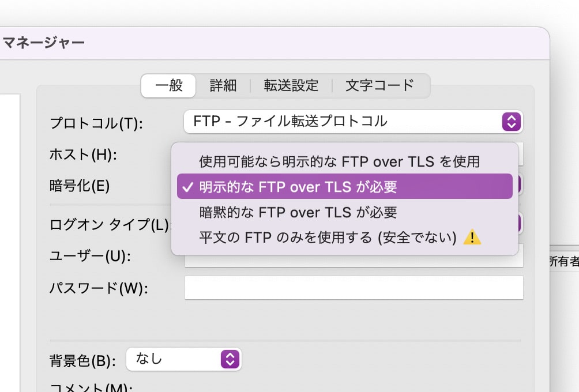This screenshot has width=579, height=392.
Task: Click the ホスト input field
Action: (x=521, y=154)
